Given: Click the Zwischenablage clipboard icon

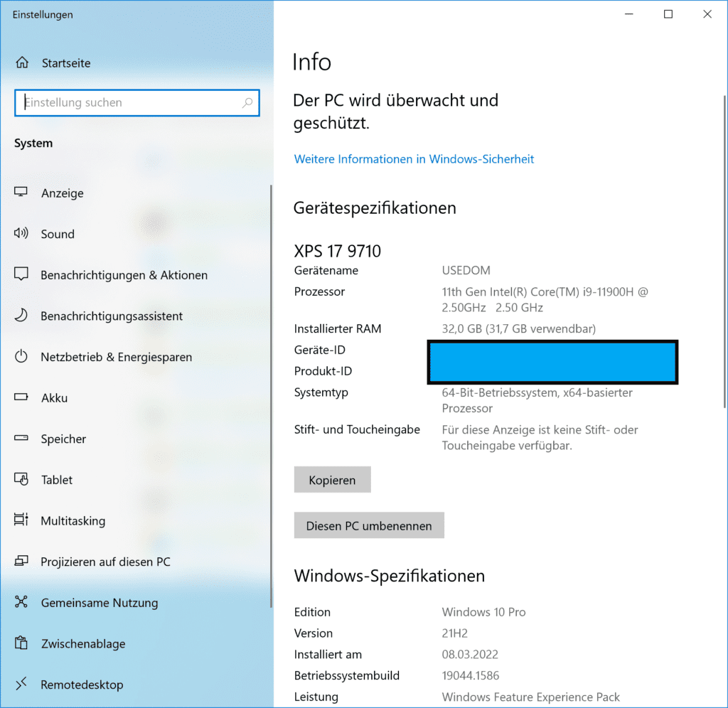Looking at the screenshot, I should click(21, 643).
